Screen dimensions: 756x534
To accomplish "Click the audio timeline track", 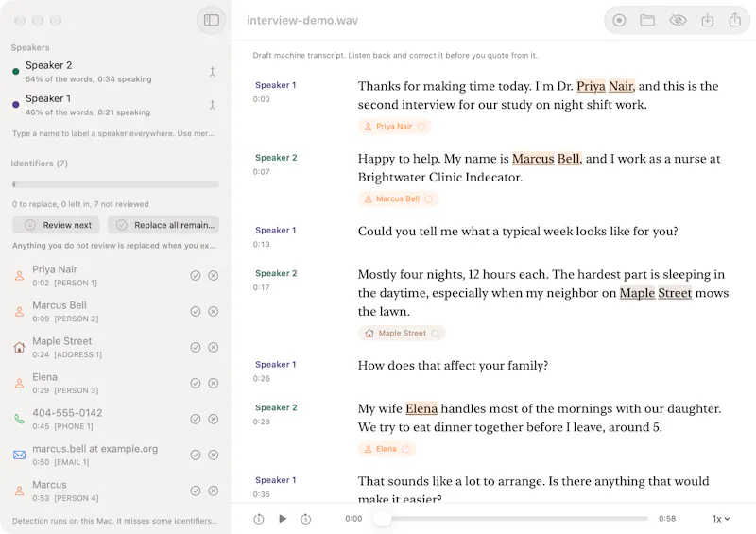I will (x=511, y=519).
